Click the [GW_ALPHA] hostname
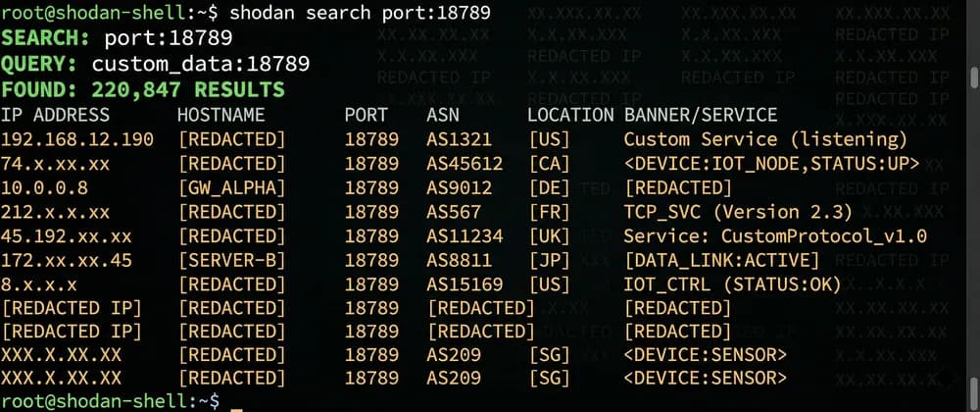The image size is (980, 412). pos(231,188)
